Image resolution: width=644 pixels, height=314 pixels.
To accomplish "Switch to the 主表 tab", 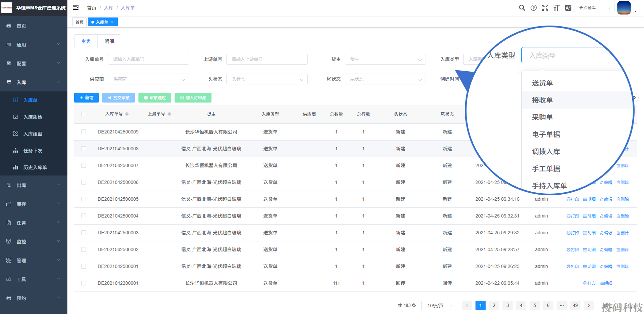I will pyautogui.click(x=86, y=41).
